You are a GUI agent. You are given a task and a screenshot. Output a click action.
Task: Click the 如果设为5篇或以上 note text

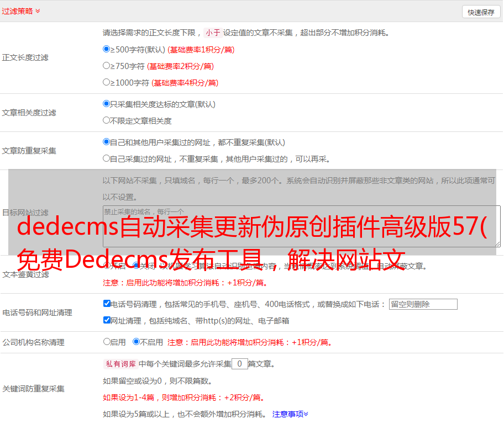[185, 415]
